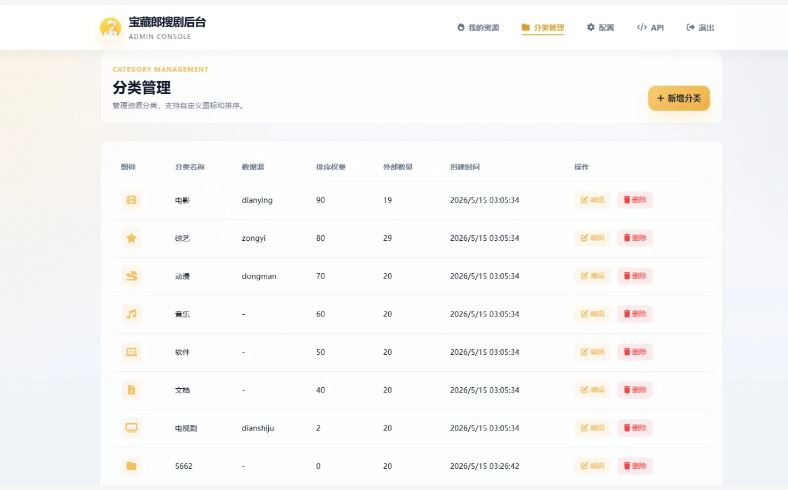Image resolution: width=788 pixels, height=490 pixels.
Task: Edit the 软件 category
Action: tap(592, 352)
